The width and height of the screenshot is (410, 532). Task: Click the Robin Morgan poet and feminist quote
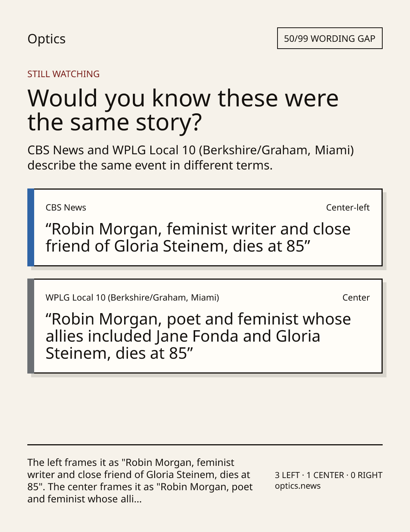198,336
